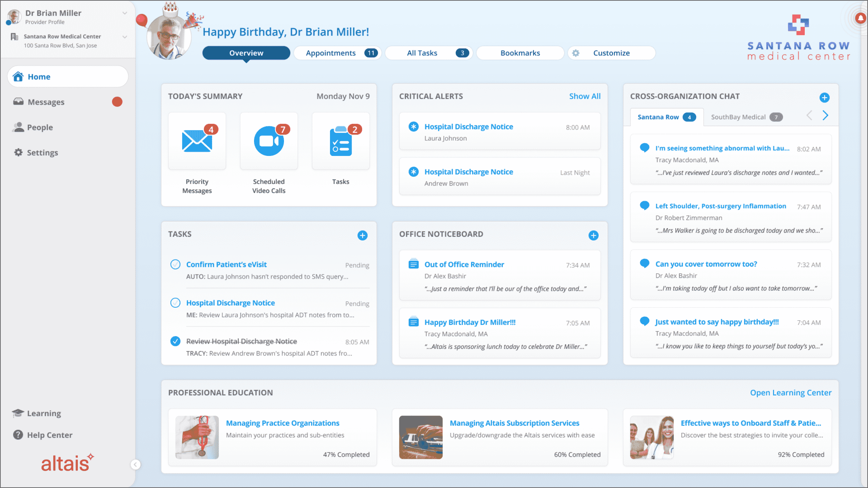Expand the Santana Row Medical Center location dropdown
The image size is (868, 488).
click(125, 37)
